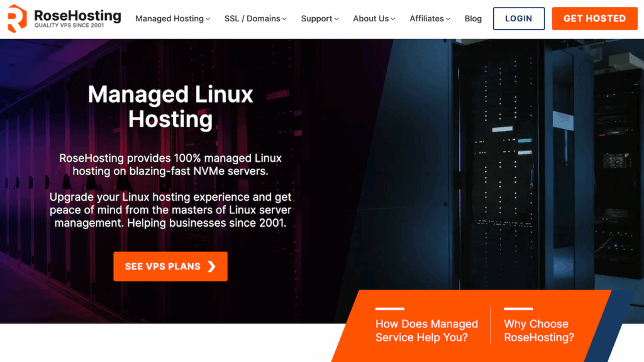Go to the Blog page
Image resolution: width=644 pixels, height=362 pixels.
(473, 18)
